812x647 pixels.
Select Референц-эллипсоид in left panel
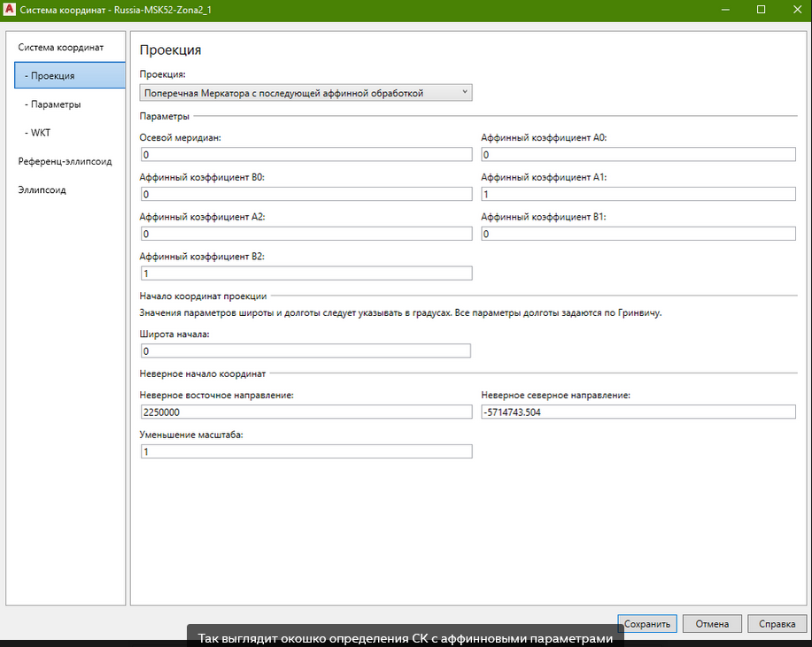point(65,161)
